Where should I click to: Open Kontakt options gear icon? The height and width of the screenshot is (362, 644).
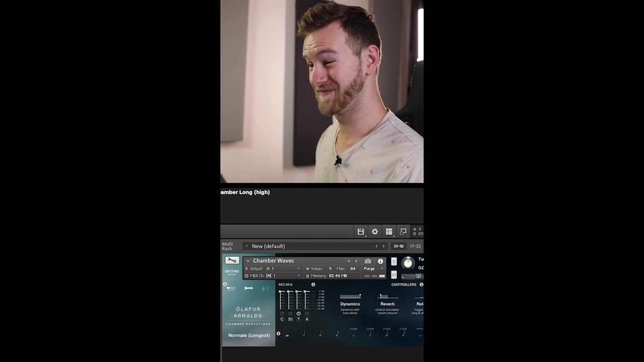click(375, 232)
